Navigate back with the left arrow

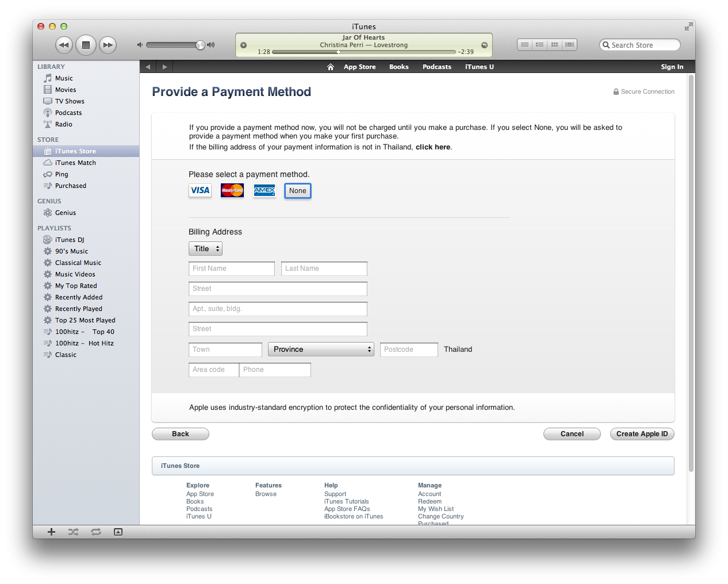pos(148,67)
